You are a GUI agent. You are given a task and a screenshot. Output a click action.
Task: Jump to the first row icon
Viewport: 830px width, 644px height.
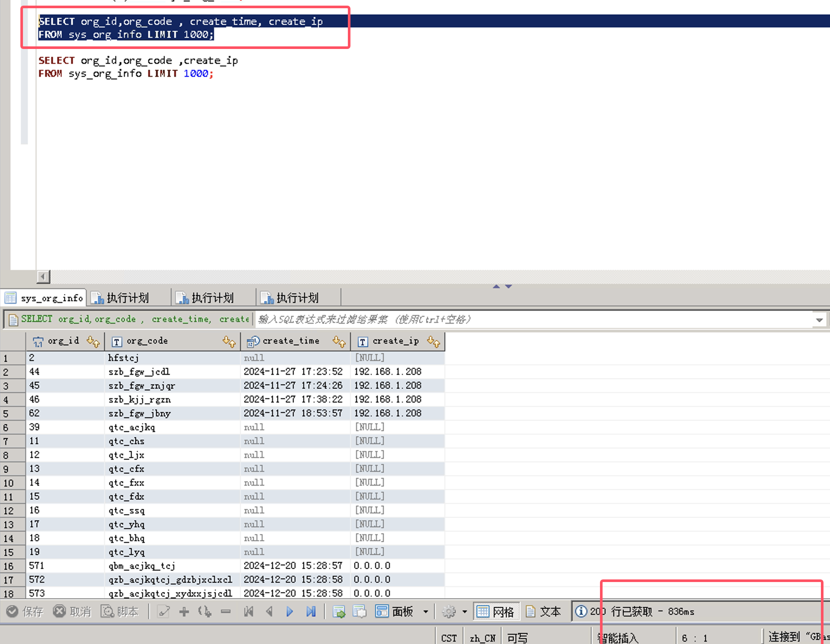[x=249, y=611]
